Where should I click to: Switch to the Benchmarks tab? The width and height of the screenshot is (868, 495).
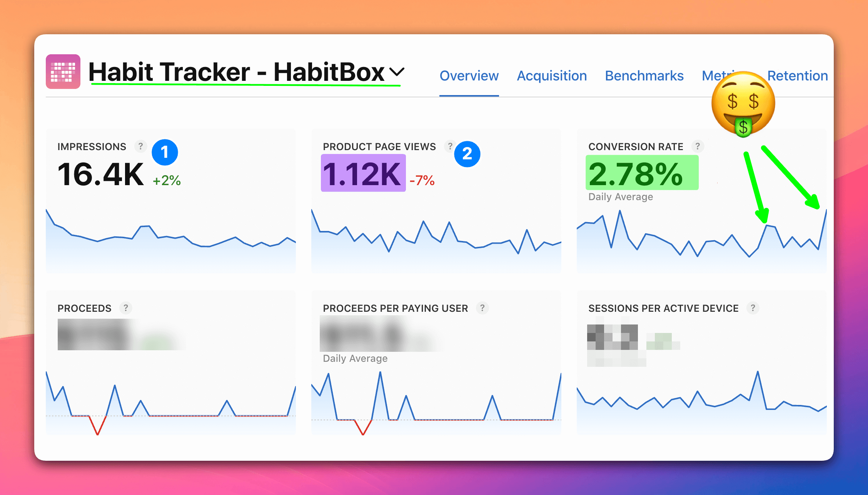pyautogui.click(x=644, y=76)
